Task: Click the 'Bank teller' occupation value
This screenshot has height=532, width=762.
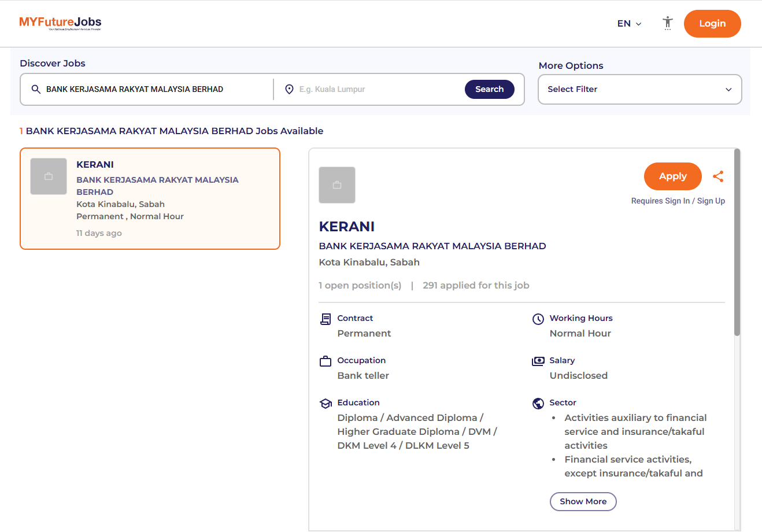Action: pyautogui.click(x=363, y=375)
